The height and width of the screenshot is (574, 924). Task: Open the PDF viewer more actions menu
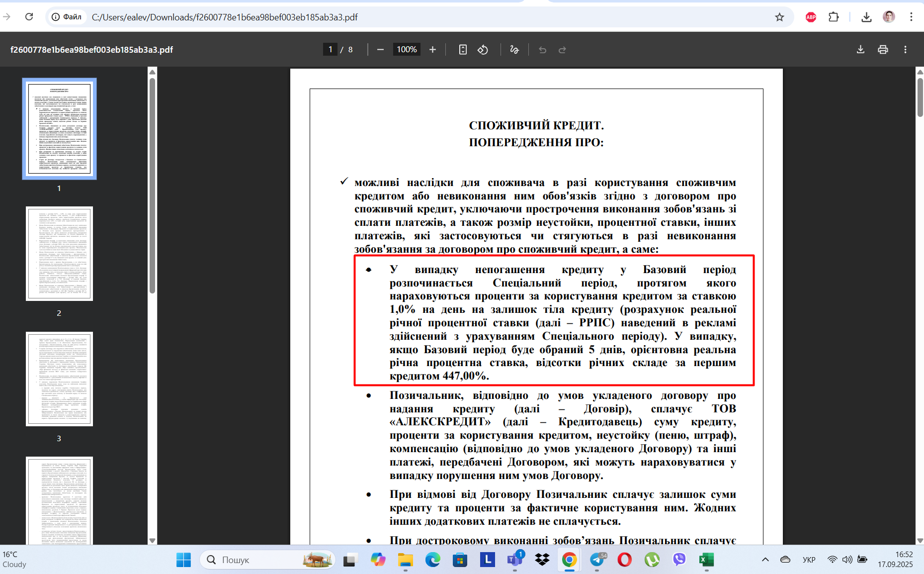905,50
